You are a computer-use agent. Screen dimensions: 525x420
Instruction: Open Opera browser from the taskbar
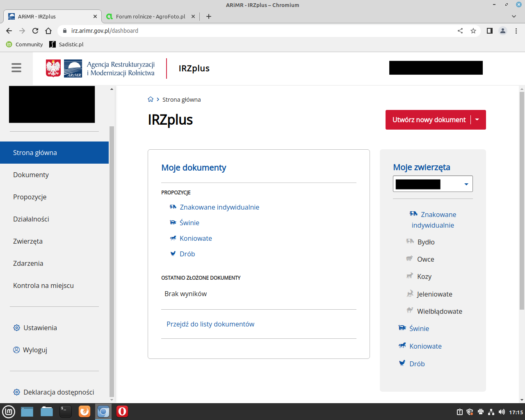point(122,411)
